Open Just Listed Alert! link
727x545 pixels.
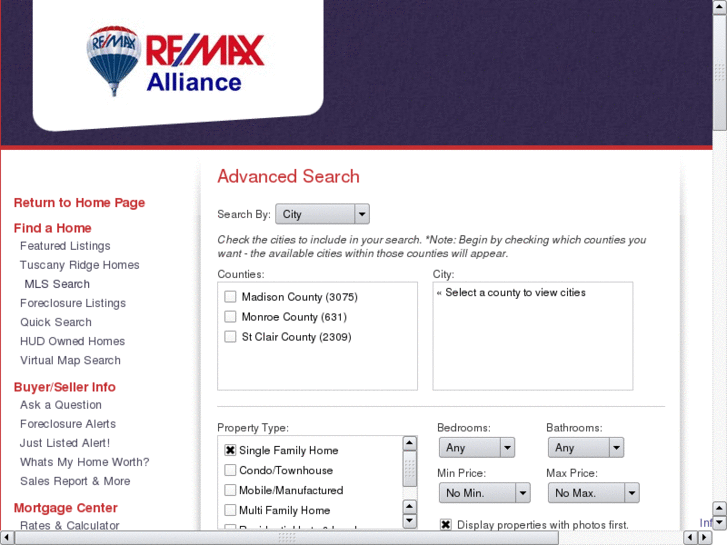(65, 443)
